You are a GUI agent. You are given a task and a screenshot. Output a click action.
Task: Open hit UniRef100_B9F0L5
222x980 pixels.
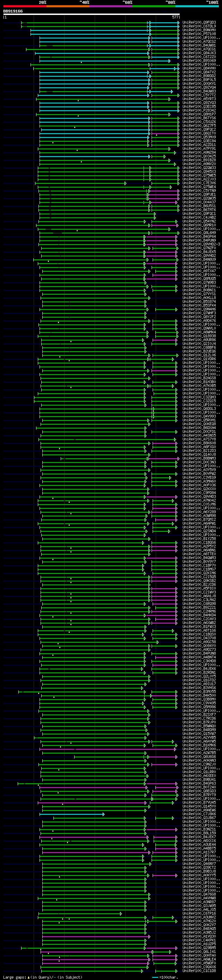click(199, 80)
